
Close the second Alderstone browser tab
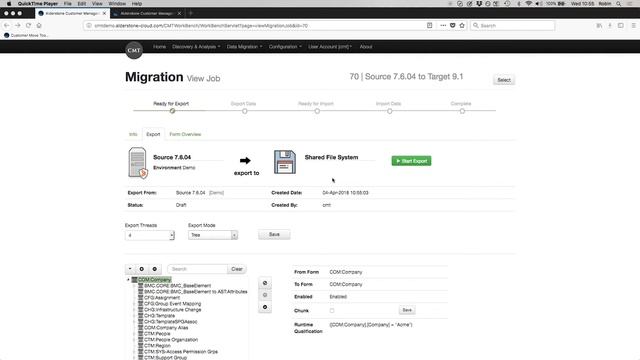click(x=179, y=13)
